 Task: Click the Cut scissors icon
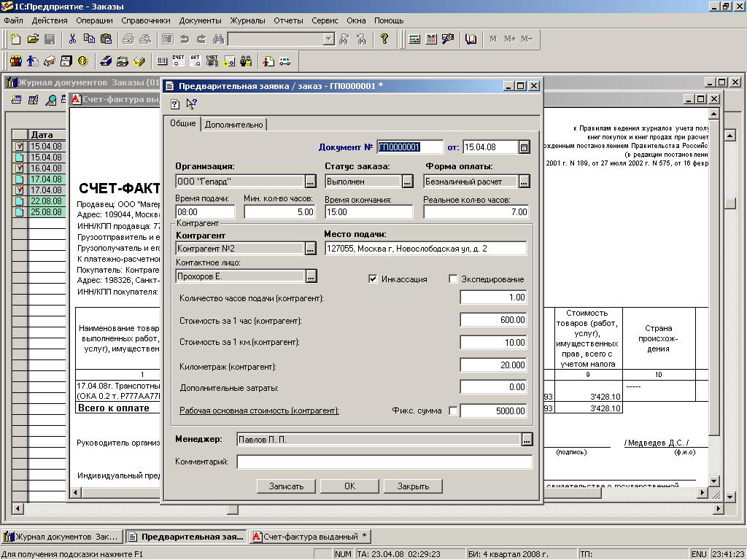(x=72, y=39)
